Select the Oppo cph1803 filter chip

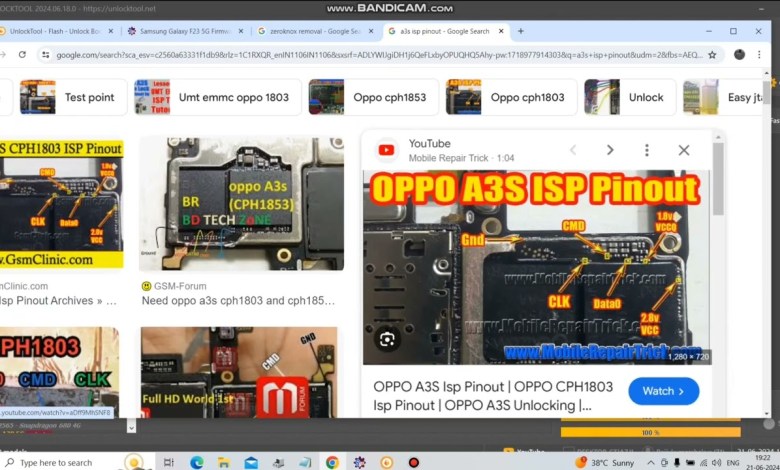[x=511, y=97]
